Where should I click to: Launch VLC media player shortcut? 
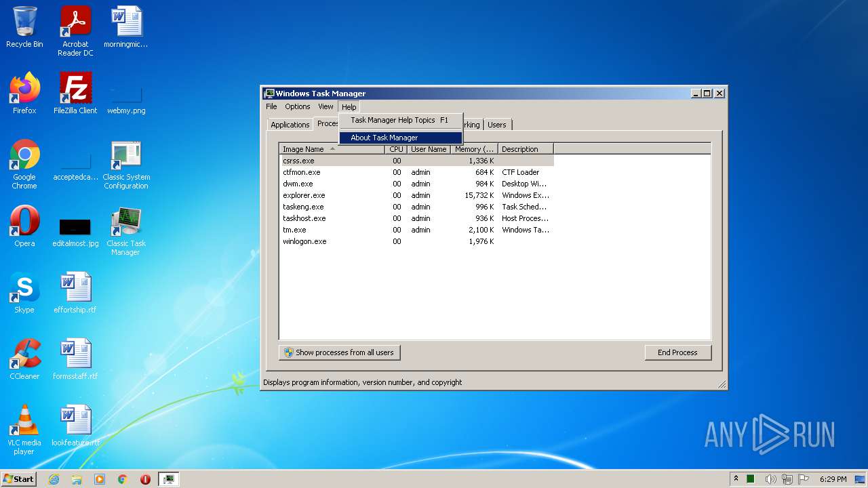24,430
